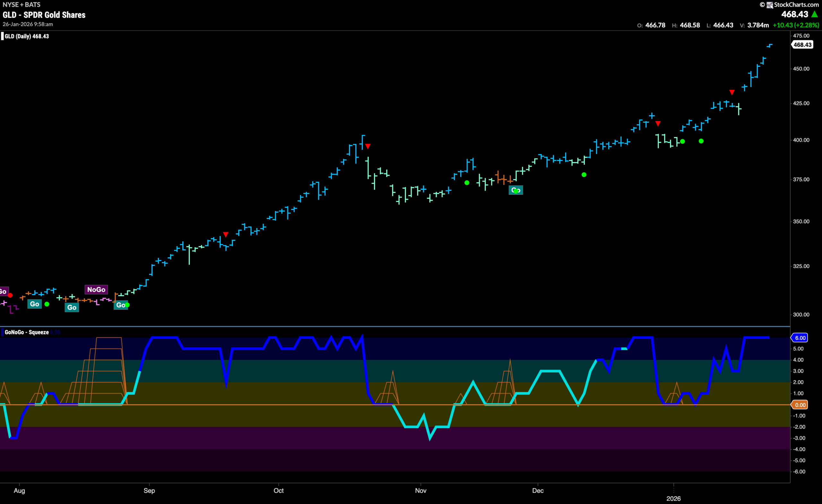Click the StockCharts.com logo text
The image size is (822, 504).
click(796, 5)
